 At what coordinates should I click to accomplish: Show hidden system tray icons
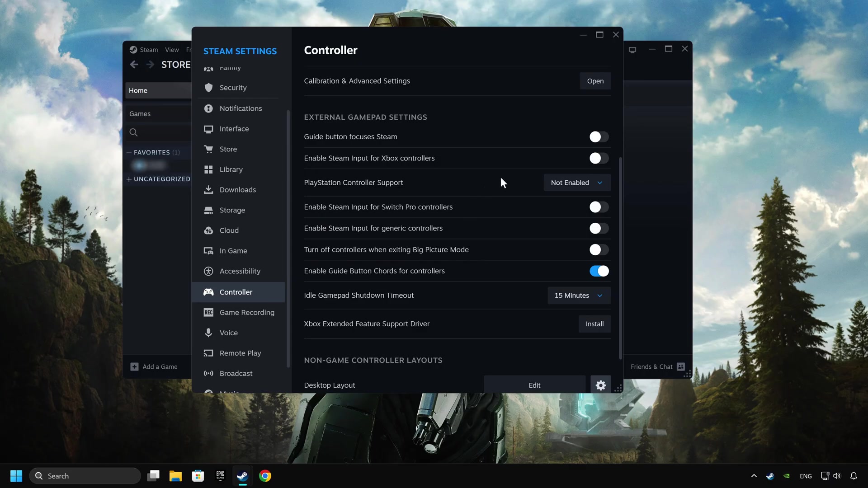(754, 476)
